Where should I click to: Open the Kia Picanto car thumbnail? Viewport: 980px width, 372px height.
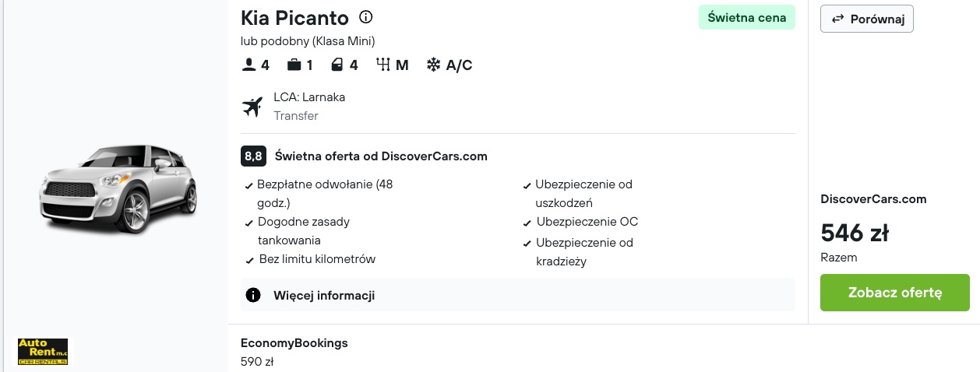click(x=119, y=189)
